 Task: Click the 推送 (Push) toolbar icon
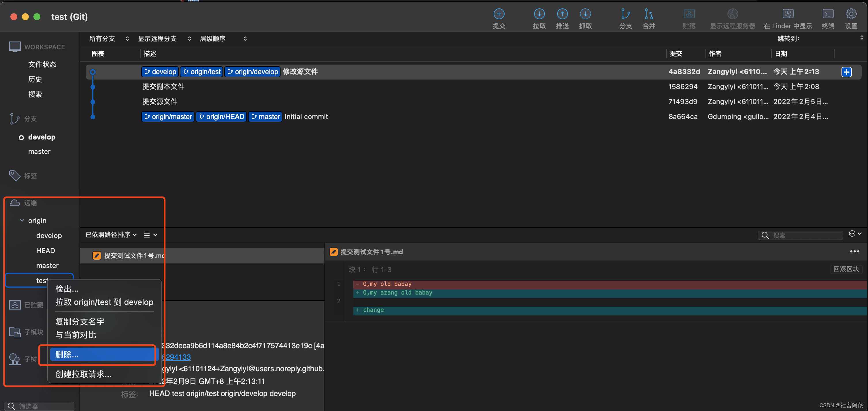(562, 14)
